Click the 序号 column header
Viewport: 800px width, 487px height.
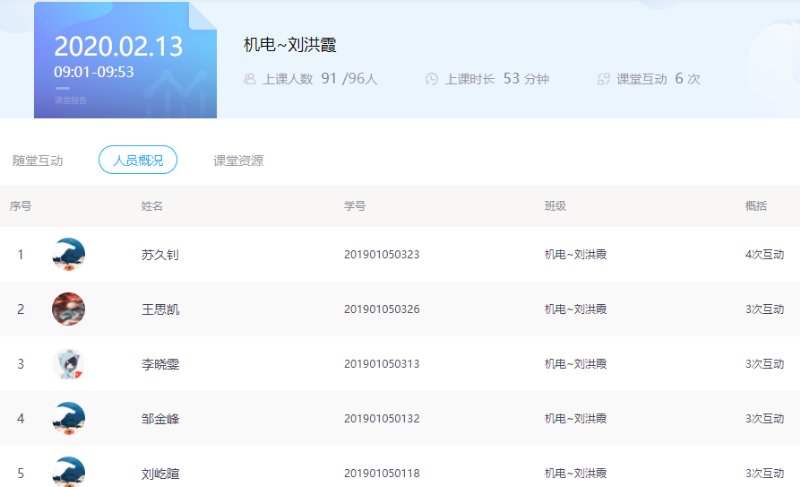tap(20, 206)
